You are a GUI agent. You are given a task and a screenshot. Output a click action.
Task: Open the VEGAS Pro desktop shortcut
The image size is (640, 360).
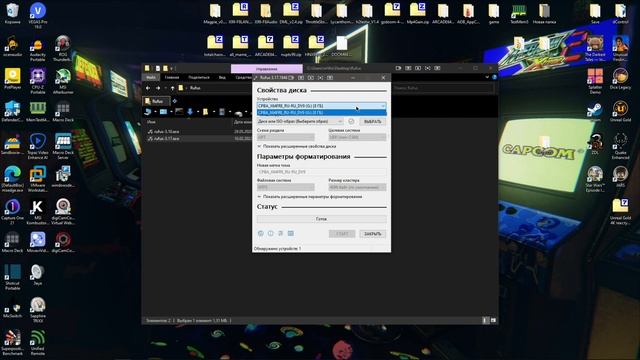click(38, 15)
